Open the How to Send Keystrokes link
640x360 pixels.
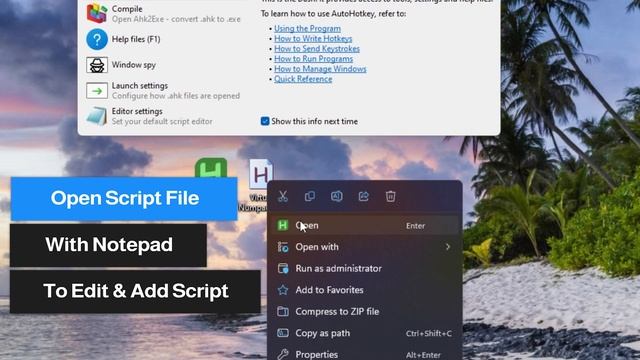(317, 49)
